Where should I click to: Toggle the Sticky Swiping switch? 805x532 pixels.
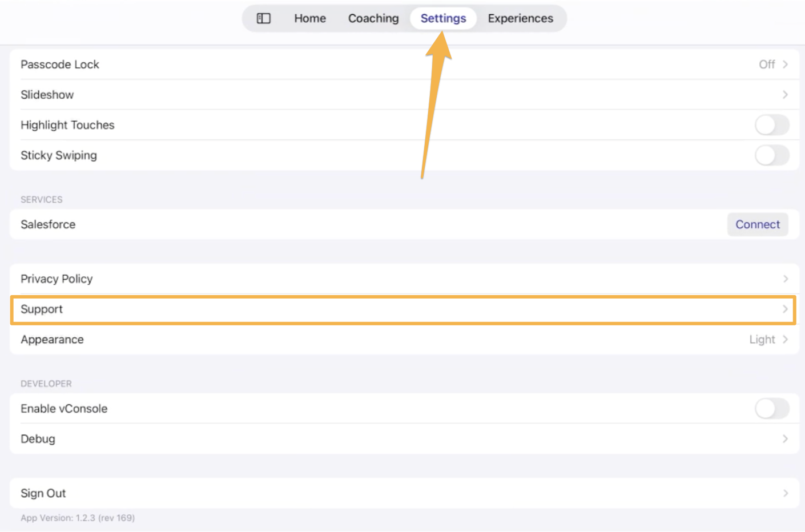click(772, 155)
